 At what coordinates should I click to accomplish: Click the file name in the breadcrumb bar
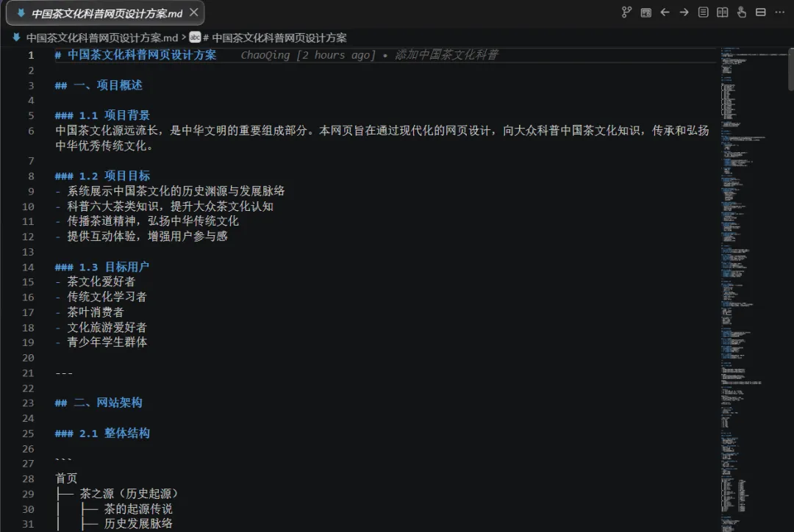(x=101, y=38)
